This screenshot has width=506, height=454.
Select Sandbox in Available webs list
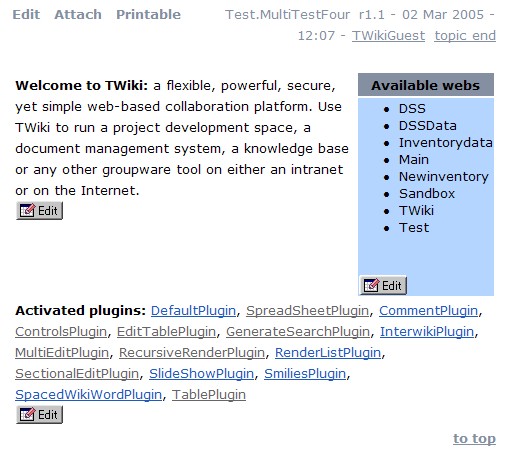pyautogui.click(x=427, y=194)
